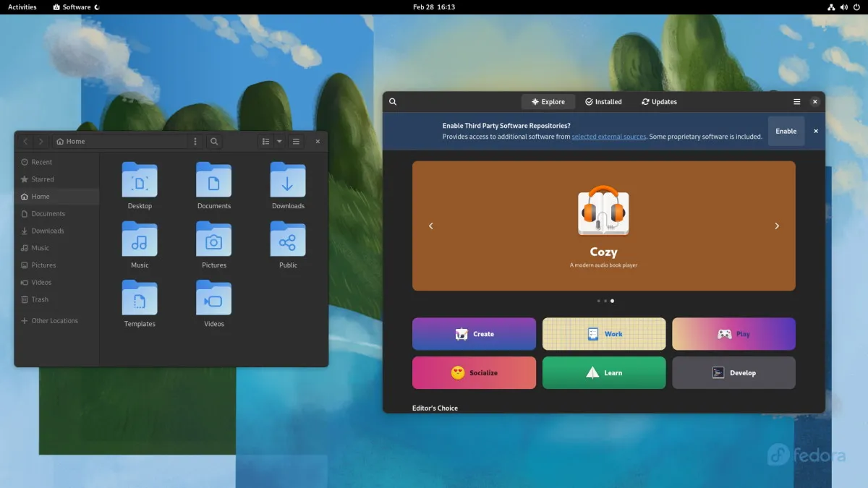Switch to the Installed tab
Image resolution: width=868 pixels, height=488 pixels.
click(x=603, y=102)
